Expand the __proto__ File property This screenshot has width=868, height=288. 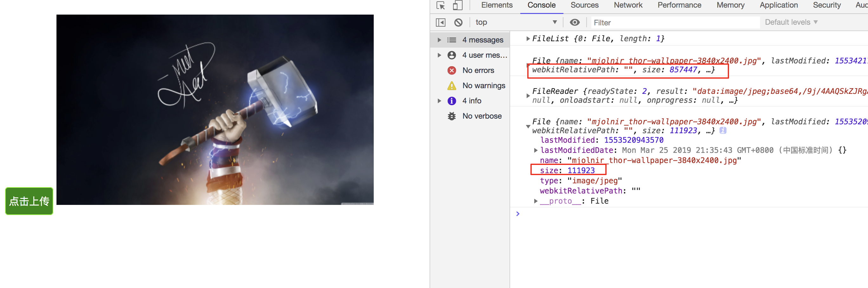(x=536, y=201)
